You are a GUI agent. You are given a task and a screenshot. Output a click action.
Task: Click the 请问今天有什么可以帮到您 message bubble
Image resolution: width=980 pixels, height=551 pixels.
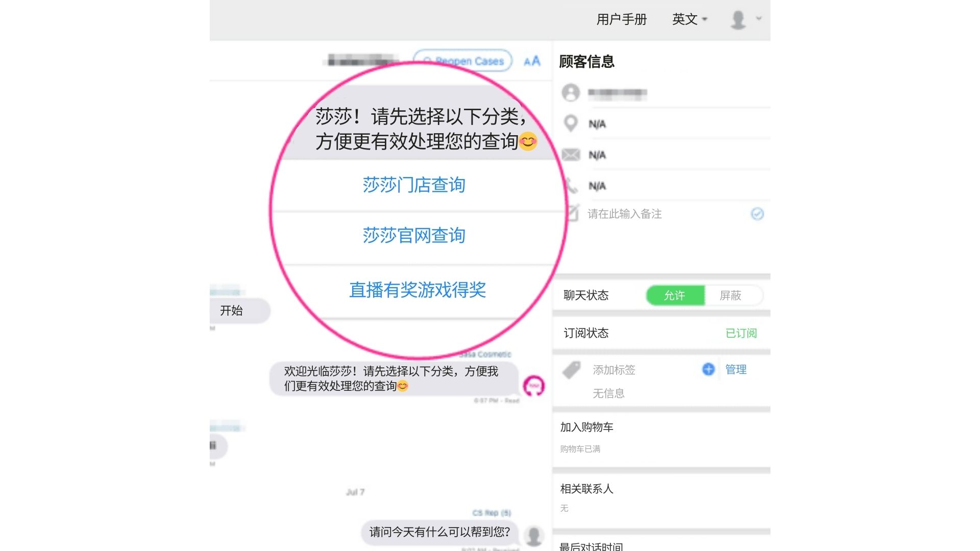click(439, 532)
